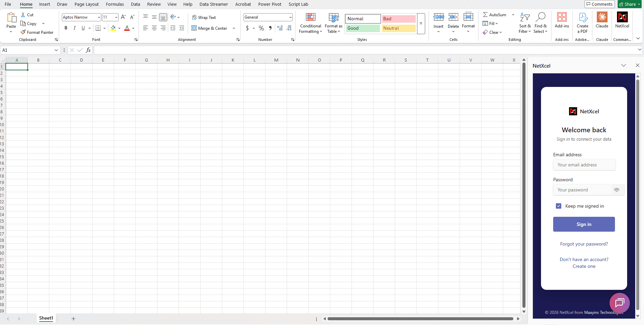Screen dimensions: 644x325
Task: Toggle align left
Action: (x=146, y=28)
